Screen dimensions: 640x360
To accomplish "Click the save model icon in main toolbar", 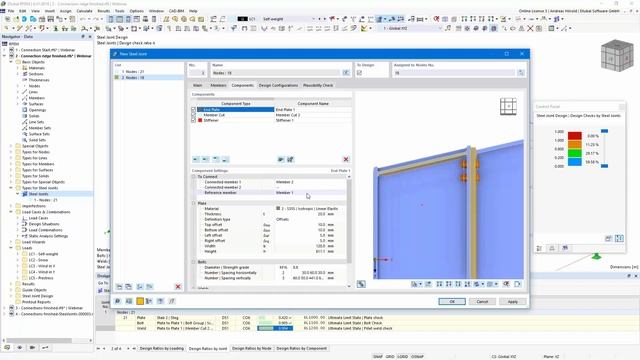I will 51,19.
